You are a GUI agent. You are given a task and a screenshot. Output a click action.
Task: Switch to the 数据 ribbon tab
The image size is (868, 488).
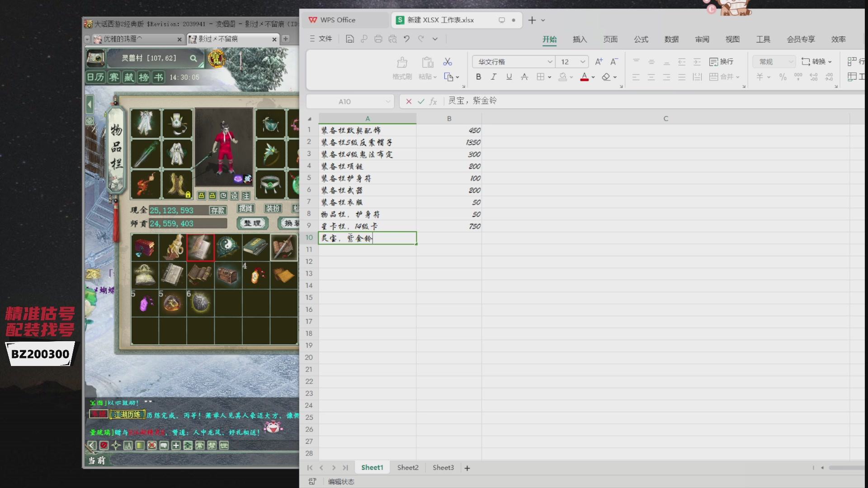pos(672,40)
